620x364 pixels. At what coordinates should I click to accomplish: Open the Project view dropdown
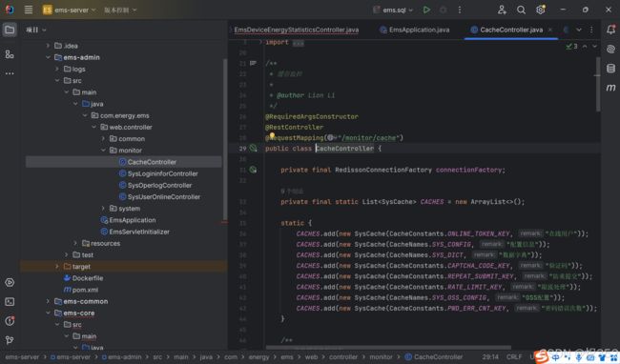[36, 30]
